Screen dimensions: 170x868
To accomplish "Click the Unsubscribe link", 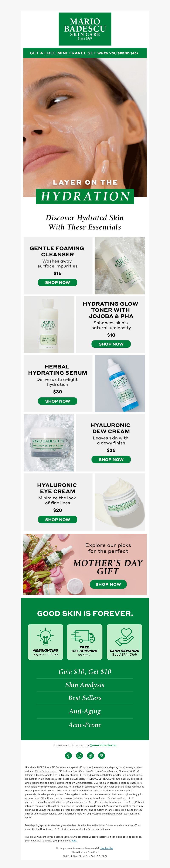I will pos(106,848).
